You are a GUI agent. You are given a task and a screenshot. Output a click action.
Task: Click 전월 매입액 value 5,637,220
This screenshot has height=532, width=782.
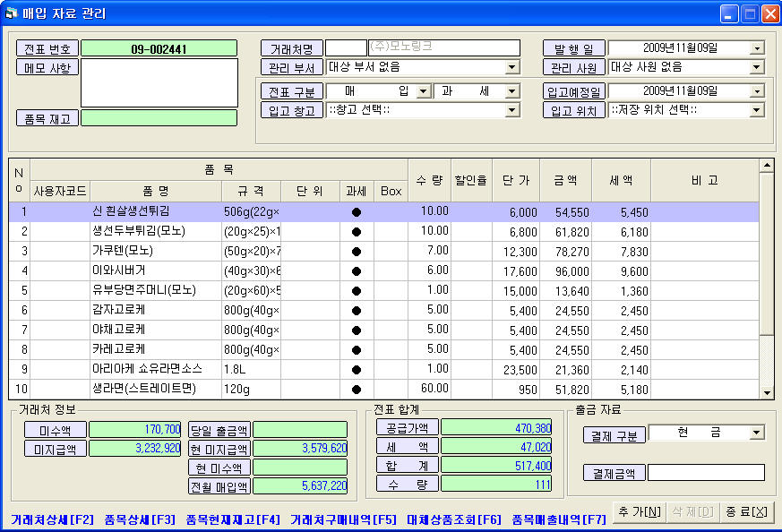point(300,485)
